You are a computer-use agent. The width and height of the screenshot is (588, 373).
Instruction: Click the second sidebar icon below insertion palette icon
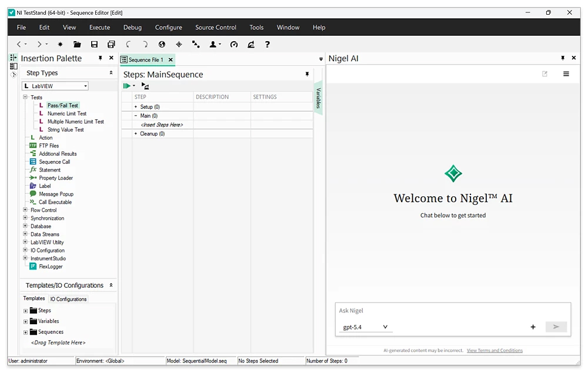pos(14,66)
